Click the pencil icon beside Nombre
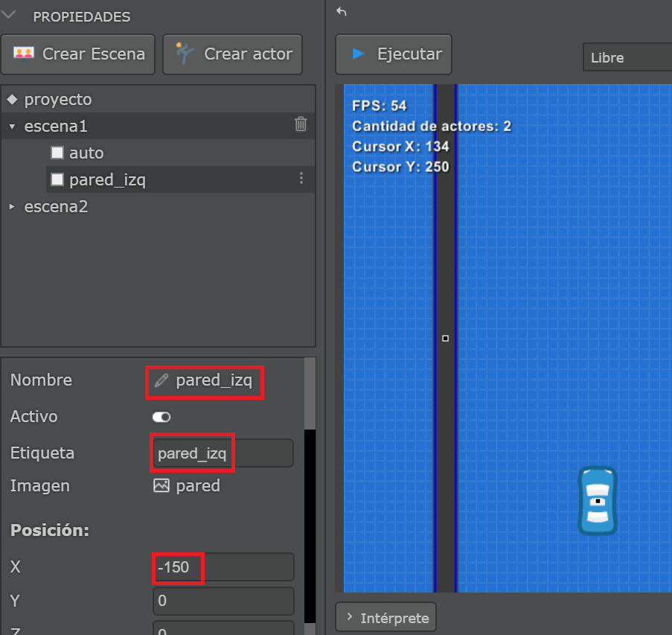Viewport: 672px width, 635px height. pos(161,380)
